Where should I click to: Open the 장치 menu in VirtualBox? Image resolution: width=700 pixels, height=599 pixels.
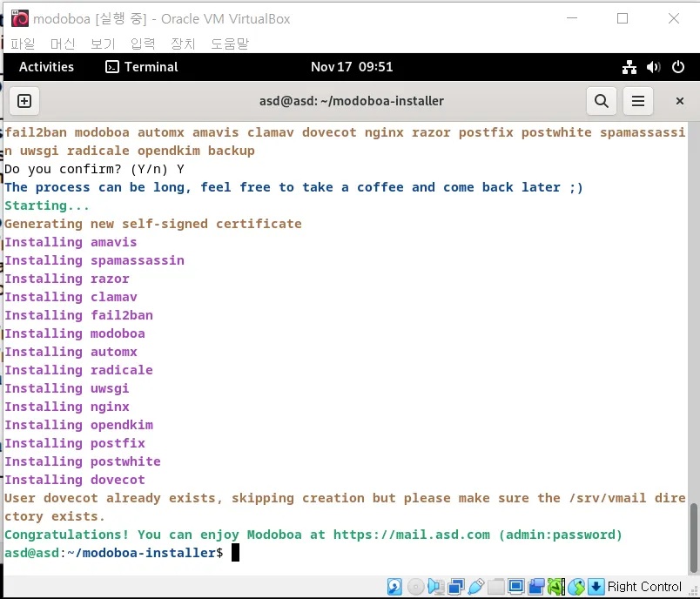point(183,43)
